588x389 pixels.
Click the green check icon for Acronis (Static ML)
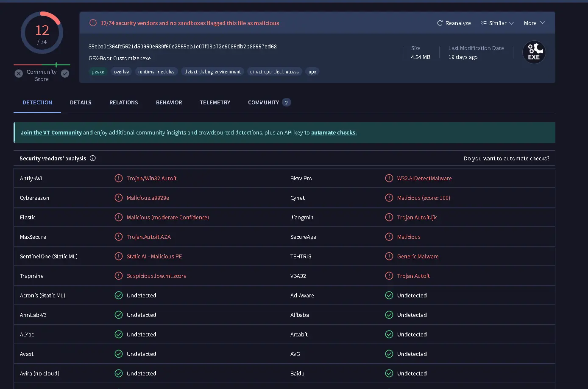(x=119, y=295)
